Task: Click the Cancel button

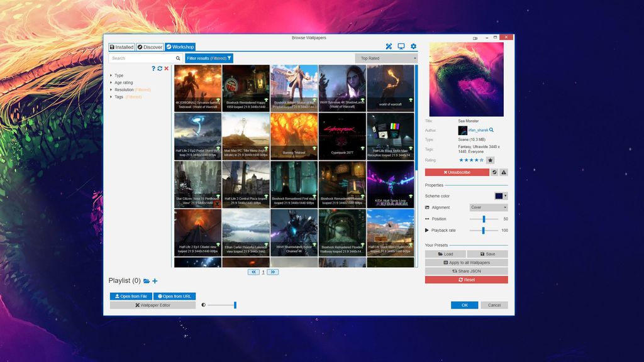Action: [x=494, y=305]
